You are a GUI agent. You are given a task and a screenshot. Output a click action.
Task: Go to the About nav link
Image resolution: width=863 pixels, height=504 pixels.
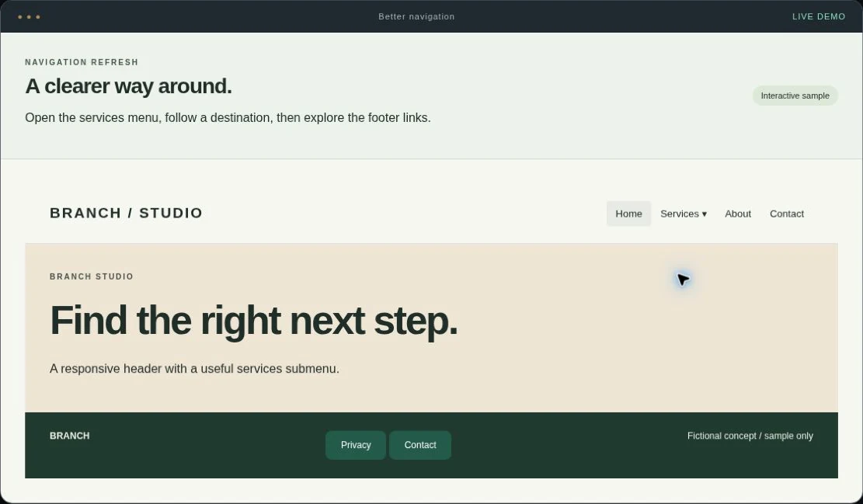tap(737, 214)
